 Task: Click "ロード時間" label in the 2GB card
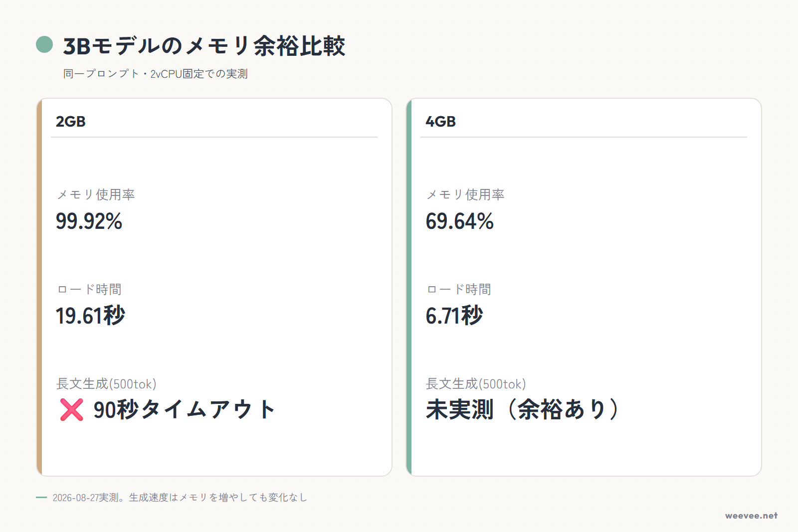(89, 289)
